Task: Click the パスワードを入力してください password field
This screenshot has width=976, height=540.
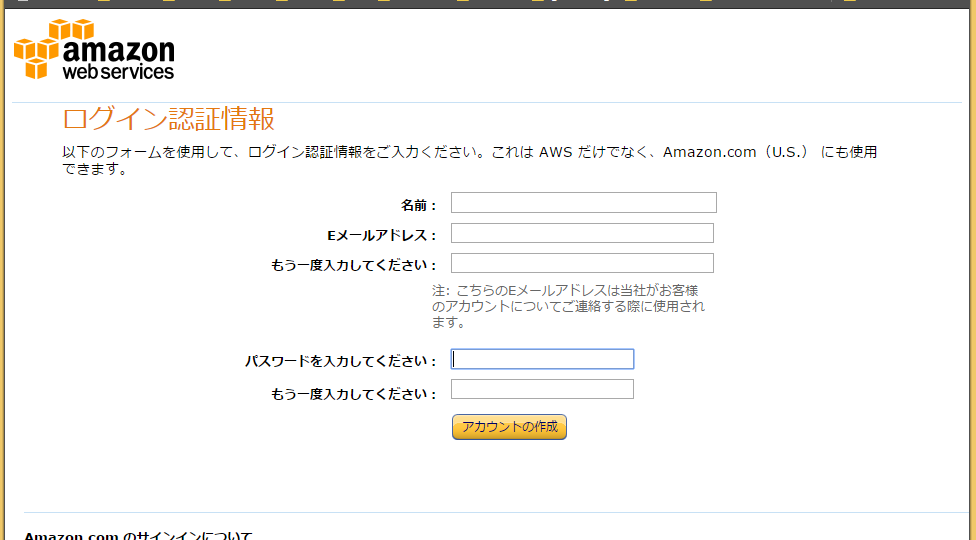Action: pyautogui.click(x=542, y=359)
